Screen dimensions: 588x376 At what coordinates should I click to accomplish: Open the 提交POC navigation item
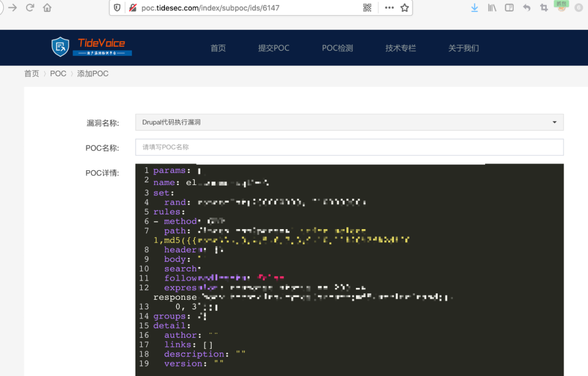click(x=274, y=48)
